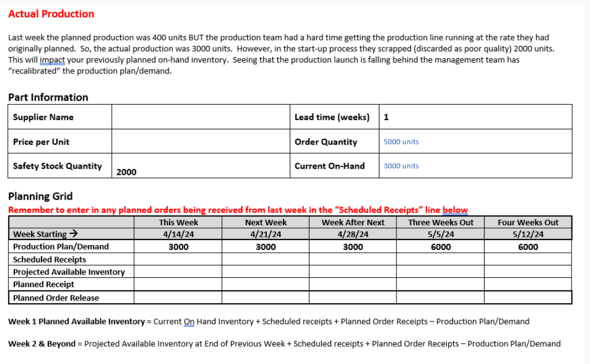Select the Four Weeks Out column header
Screen dimensions: 592x364
pyautogui.click(x=527, y=222)
